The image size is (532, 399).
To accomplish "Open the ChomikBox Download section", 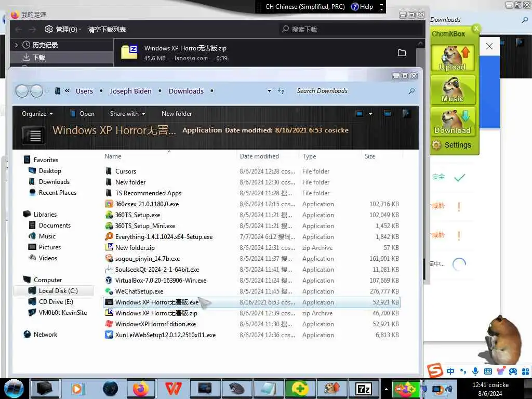I will tap(453, 122).
